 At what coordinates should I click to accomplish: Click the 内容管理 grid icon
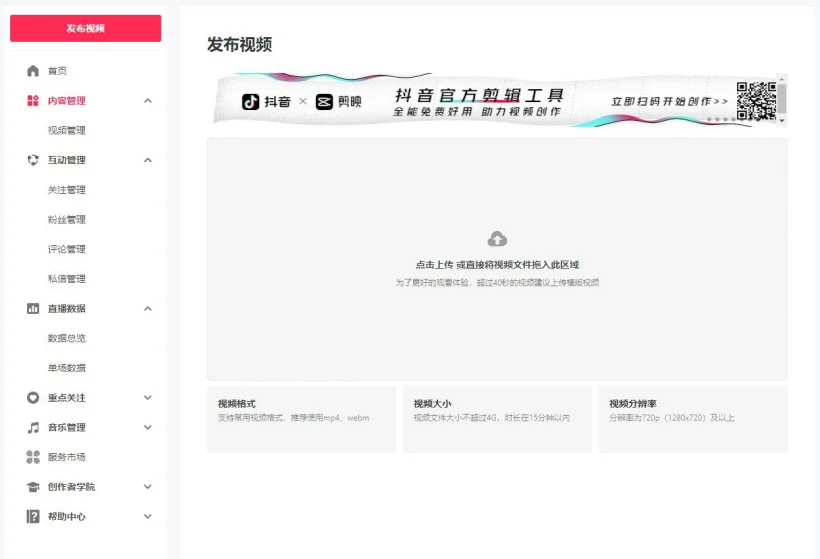tap(33, 101)
